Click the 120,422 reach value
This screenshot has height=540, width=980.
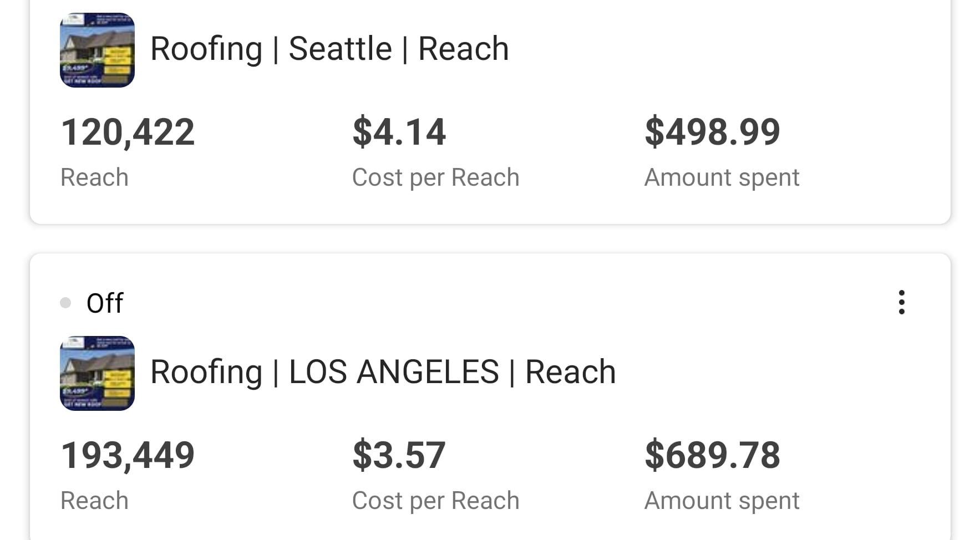[128, 133]
